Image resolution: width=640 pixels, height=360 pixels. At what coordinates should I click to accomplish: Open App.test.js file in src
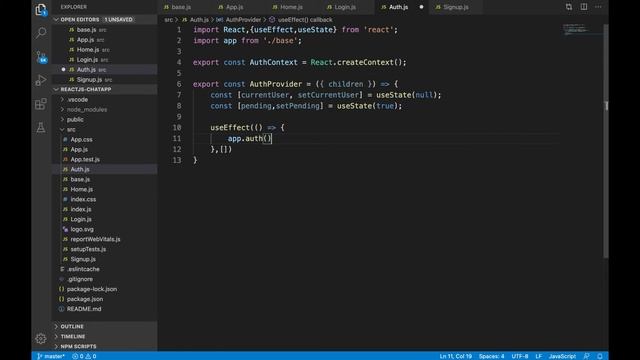(85, 160)
